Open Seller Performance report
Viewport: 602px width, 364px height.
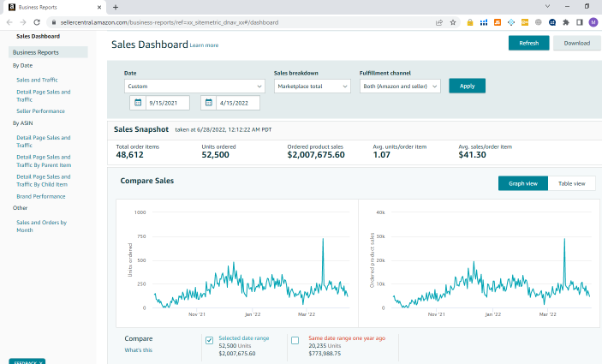click(x=41, y=111)
